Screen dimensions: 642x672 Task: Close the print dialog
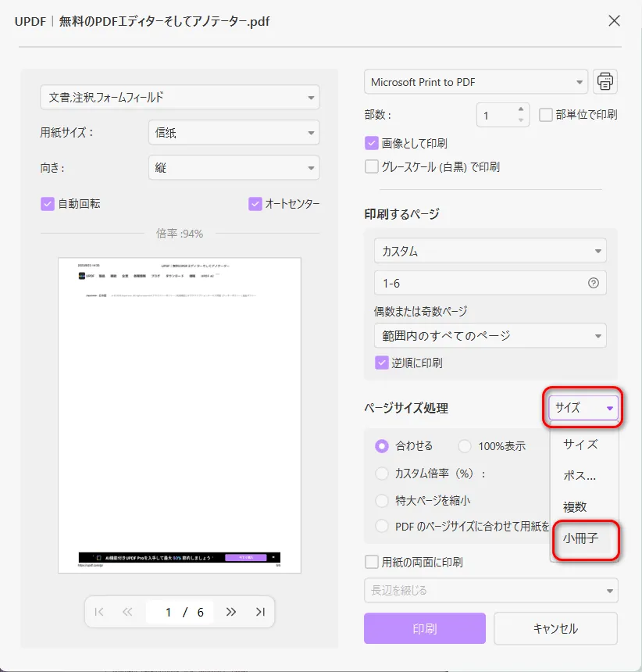pyautogui.click(x=614, y=20)
